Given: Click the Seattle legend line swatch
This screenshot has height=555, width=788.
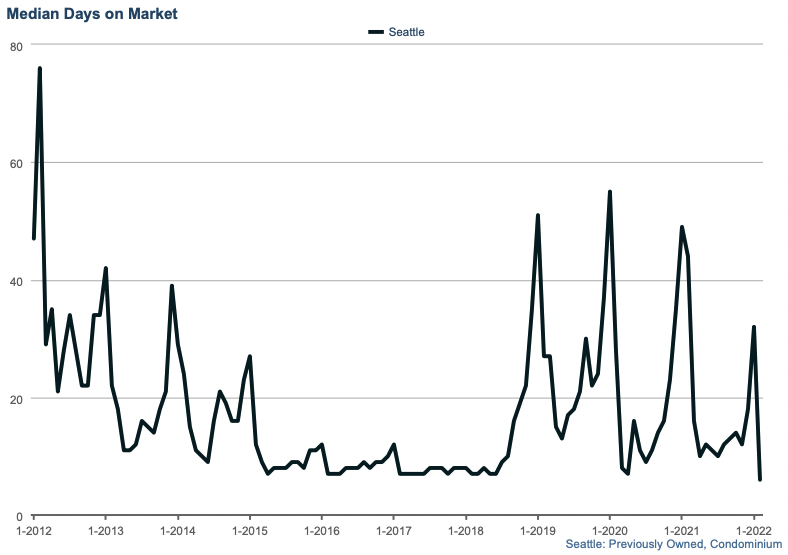Looking at the screenshot, I should 376,32.
